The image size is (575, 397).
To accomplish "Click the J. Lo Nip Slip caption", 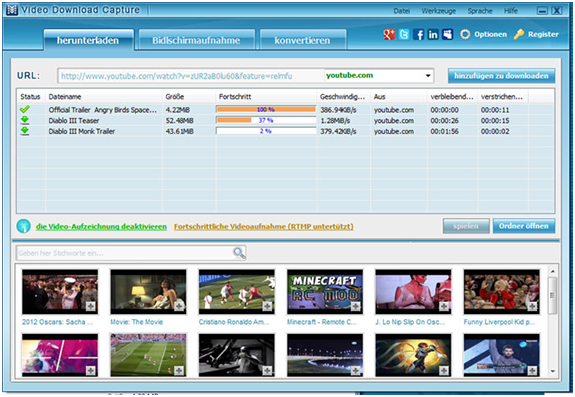I will [410, 322].
